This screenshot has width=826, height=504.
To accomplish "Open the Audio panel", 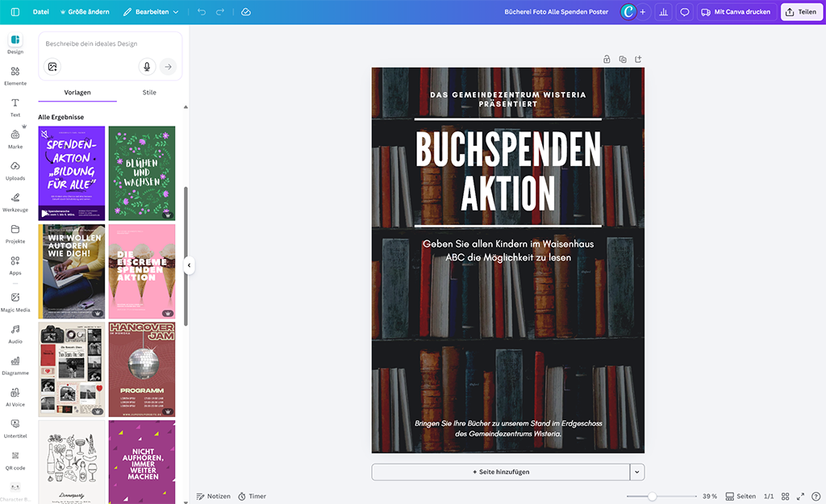I will pyautogui.click(x=15, y=334).
